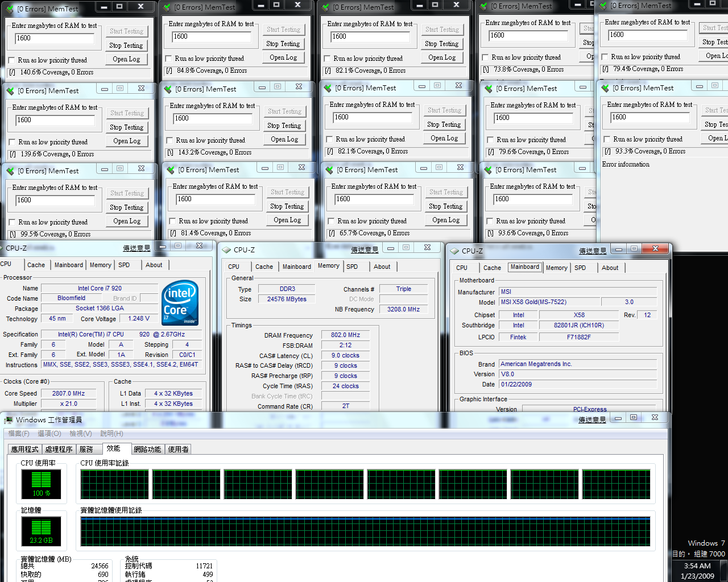The width and height of the screenshot is (728, 582).
Task: Click CPU-Z title icon of the Memory tab window
Action: tap(226, 250)
